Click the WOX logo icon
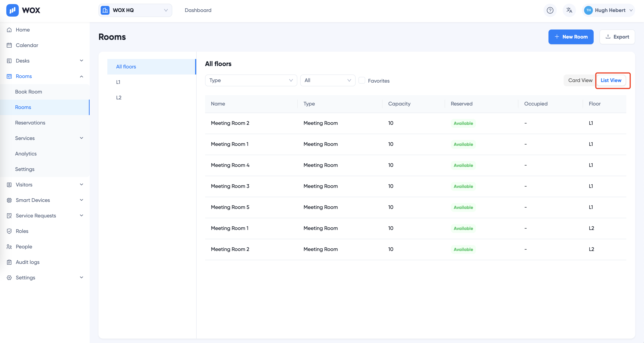644x343 pixels. [12, 10]
